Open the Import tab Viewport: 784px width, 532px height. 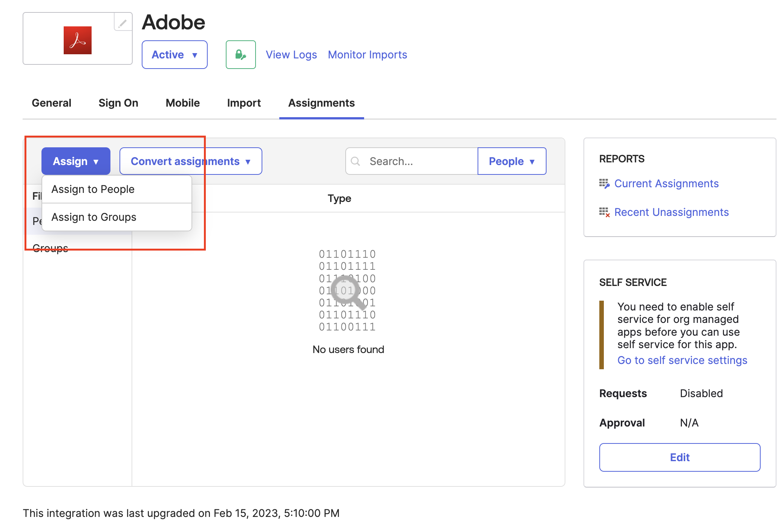(x=244, y=103)
